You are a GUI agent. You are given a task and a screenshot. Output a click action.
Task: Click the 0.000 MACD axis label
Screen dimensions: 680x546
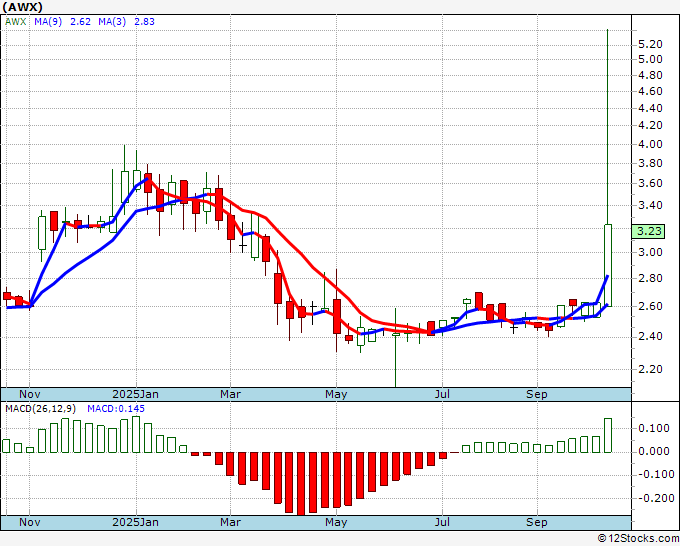click(654, 451)
